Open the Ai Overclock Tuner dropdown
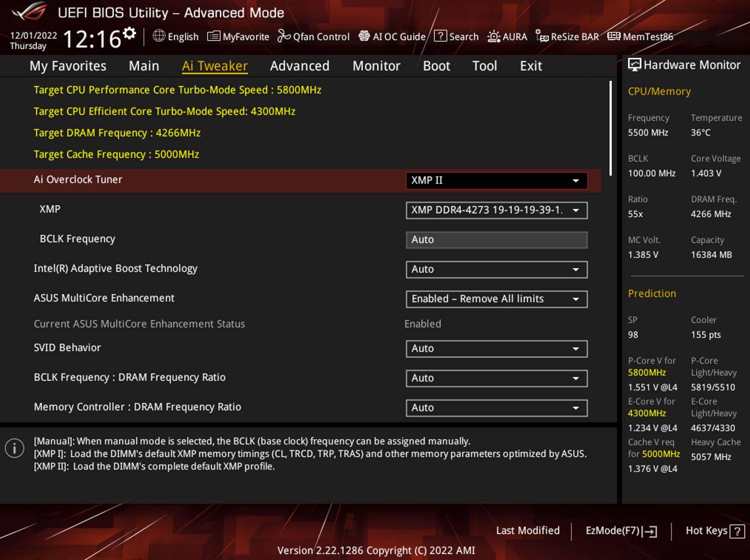Image resolution: width=750 pixels, height=560 pixels. [x=496, y=180]
